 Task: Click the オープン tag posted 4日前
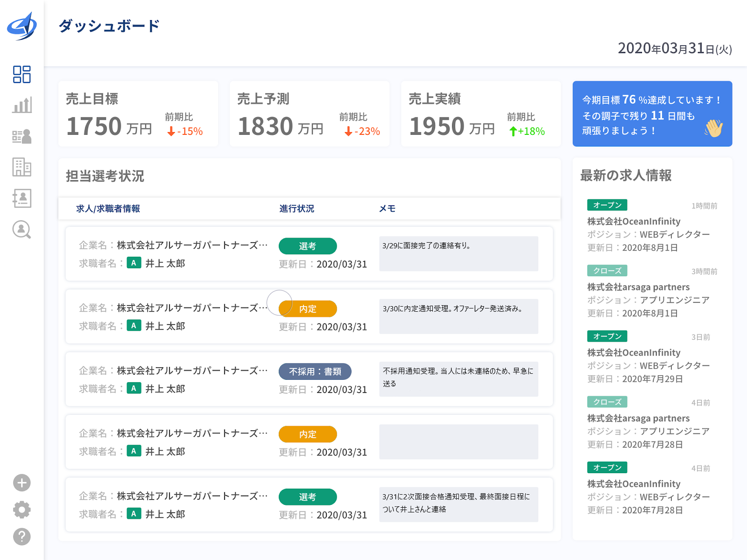pos(607,467)
